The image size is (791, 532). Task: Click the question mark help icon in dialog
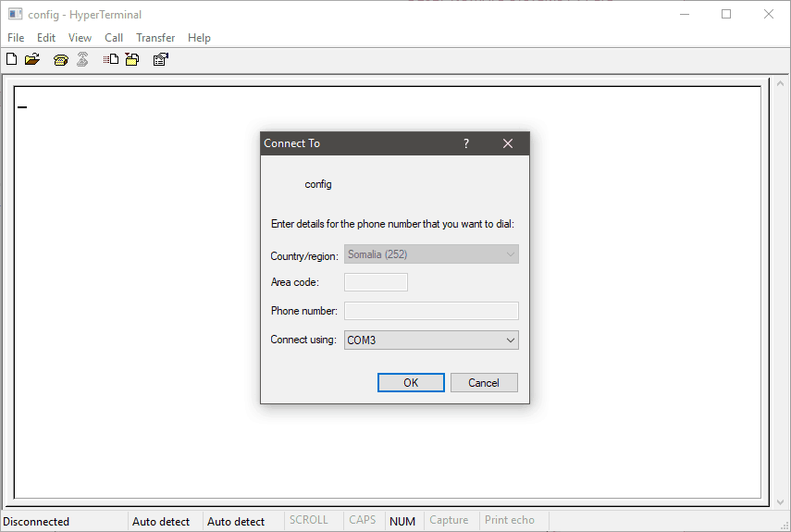click(466, 143)
